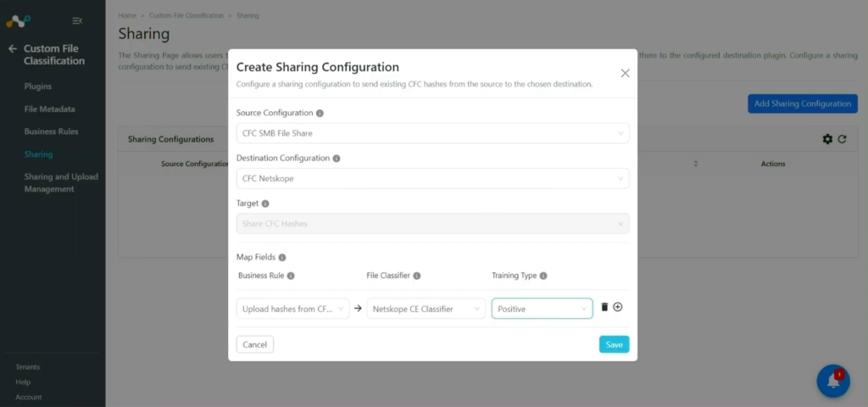868x407 pixels.
Task: Click the Actions column header
Action: click(x=773, y=164)
